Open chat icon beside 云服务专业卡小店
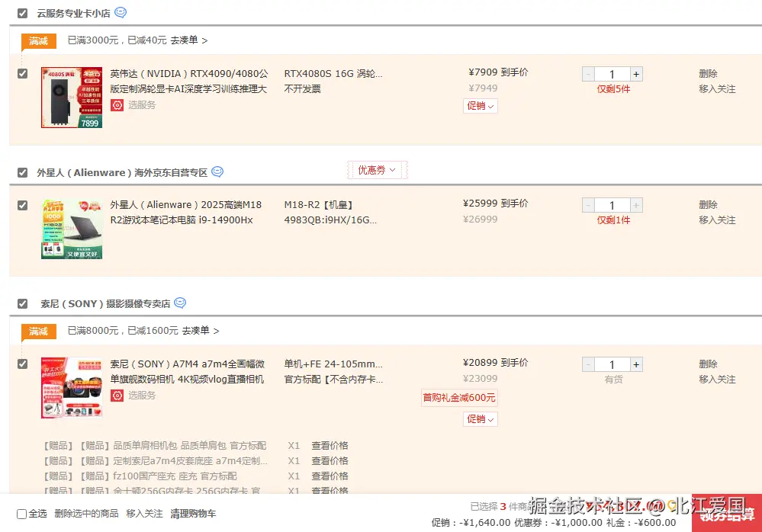 coord(121,13)
